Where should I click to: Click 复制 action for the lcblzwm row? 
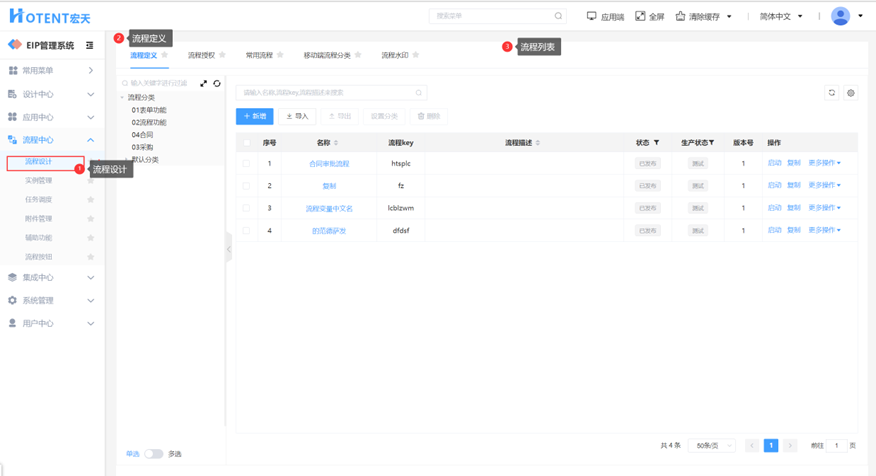794,208
